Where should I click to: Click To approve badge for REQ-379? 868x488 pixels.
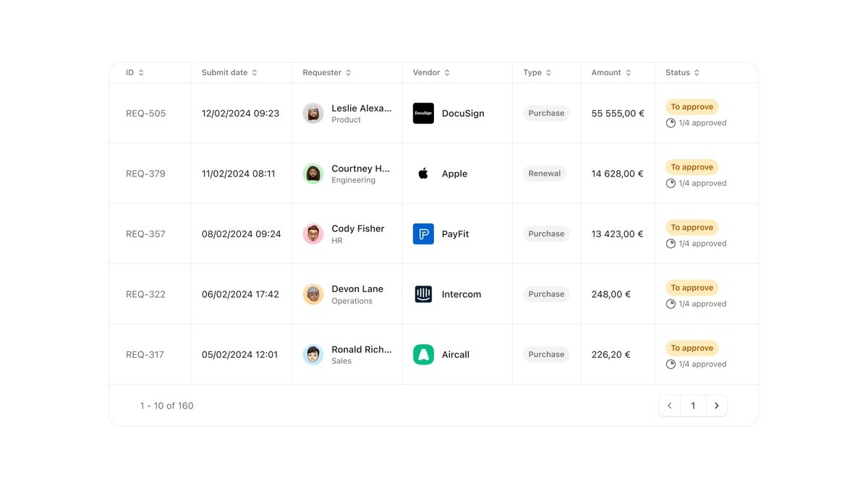click(692, 167)
